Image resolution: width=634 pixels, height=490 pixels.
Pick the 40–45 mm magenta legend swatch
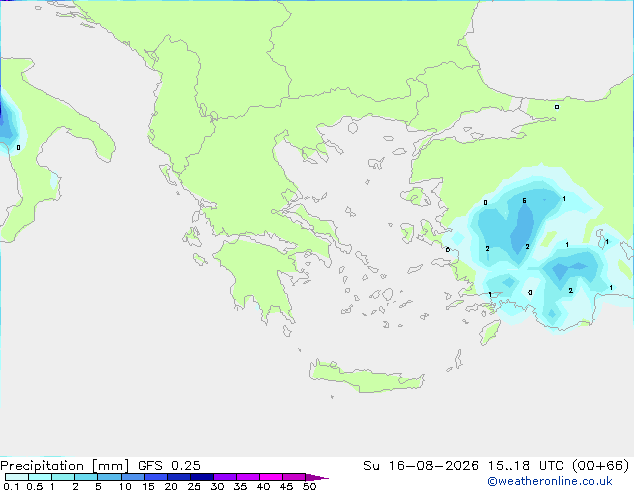click(271, 477)
